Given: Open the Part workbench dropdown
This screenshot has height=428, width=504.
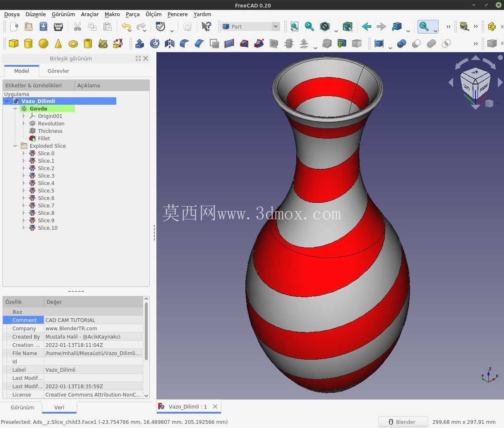Looking at the screenshot, I should (x=251, y=26).
